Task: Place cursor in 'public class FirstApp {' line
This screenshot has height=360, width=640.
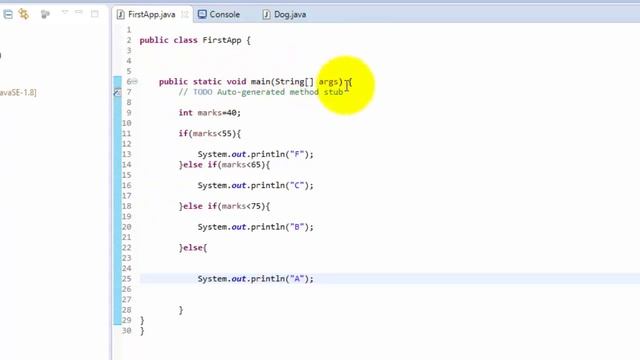Action: click(x=195, y=40)
